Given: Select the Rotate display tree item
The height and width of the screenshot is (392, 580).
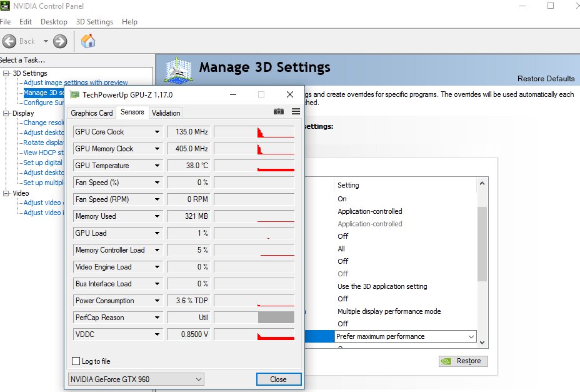Looking at the screenshot, I should tap(44, 143).
